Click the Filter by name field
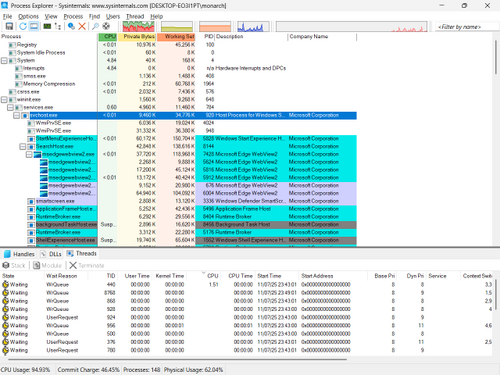The image size is (500, 375). click(x=467, y=27)
